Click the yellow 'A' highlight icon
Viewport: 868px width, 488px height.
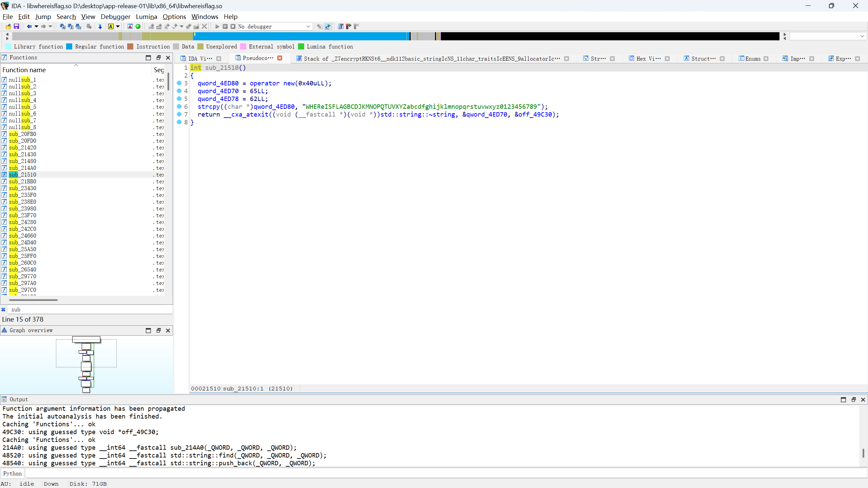[111, 26]
